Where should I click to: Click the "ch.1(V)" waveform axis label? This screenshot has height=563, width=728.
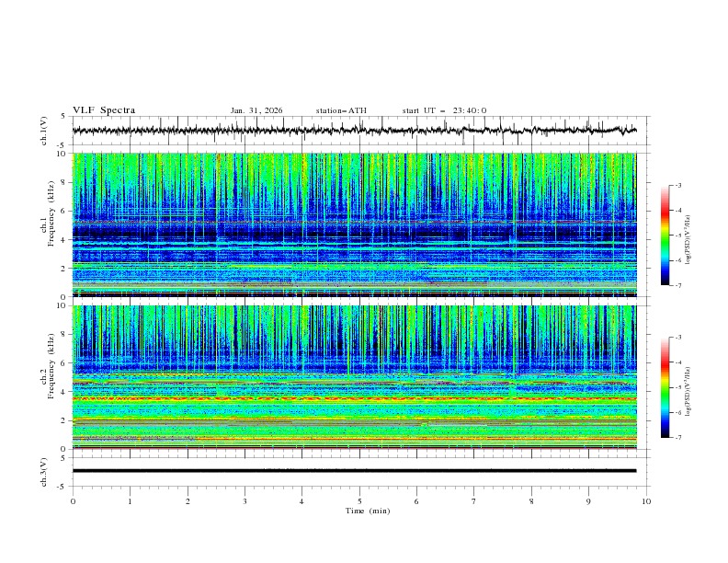(44, 131)
